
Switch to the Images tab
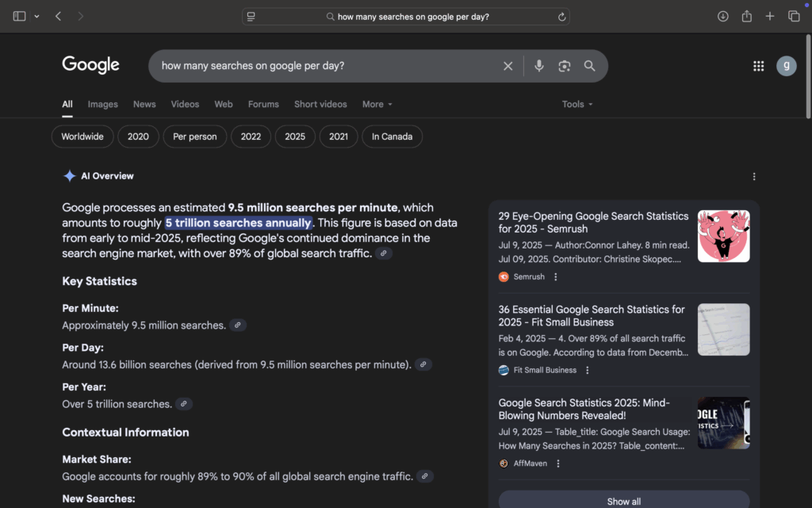(102, 104)
